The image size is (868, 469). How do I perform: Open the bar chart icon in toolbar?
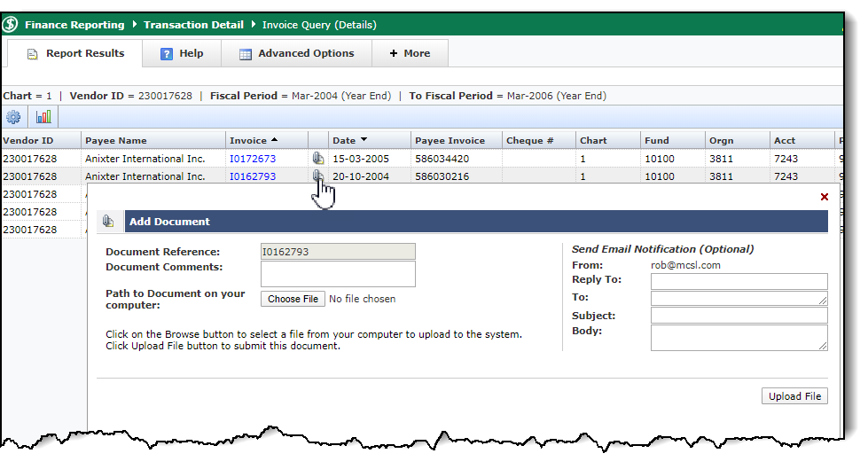pyautogui.click(x=43, y=117)
